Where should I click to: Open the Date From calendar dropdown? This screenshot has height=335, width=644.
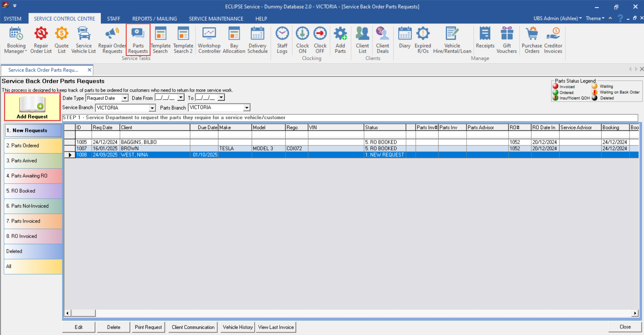(181, 98)
